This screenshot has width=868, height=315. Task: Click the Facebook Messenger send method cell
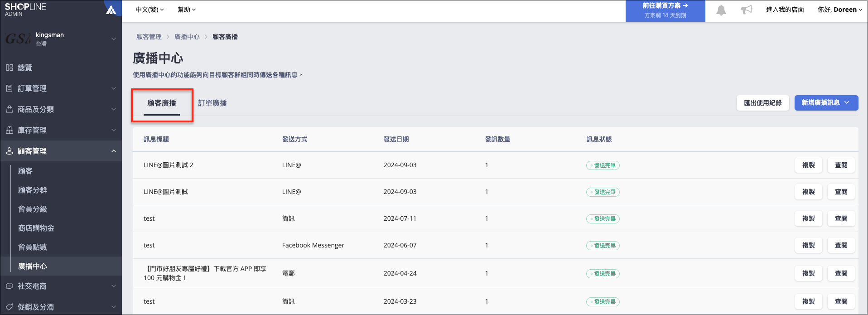pyautogui.click(x=313, y=245)
